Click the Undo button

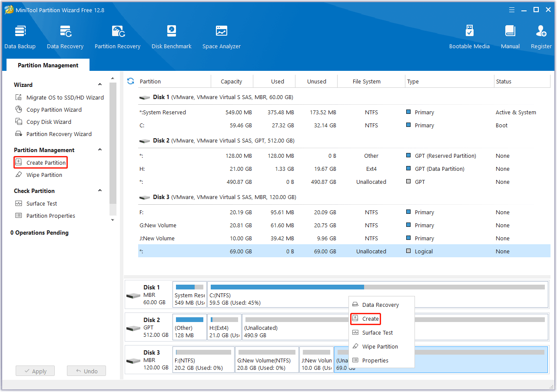coord(86,371)
